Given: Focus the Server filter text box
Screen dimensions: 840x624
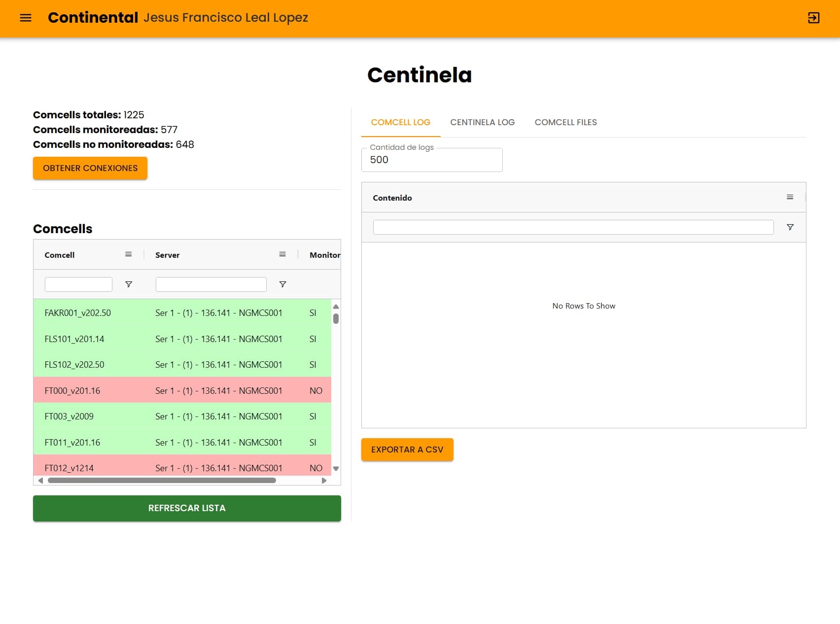Looking at the screenshot, I should coord(211,284).
